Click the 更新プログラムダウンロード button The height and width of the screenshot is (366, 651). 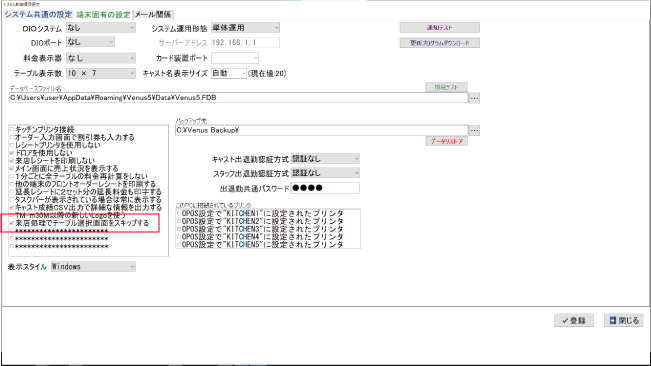pyautogui.click(x=440, y=43)
